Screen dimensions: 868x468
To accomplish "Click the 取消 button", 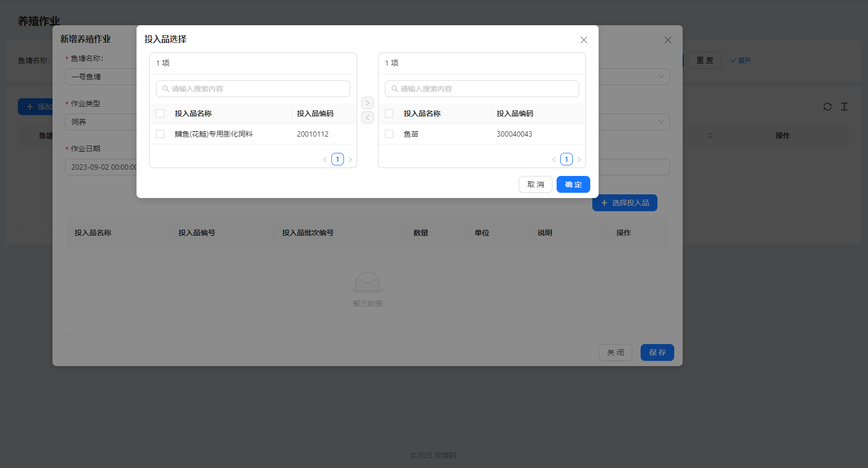I will [x=536, y=184].
